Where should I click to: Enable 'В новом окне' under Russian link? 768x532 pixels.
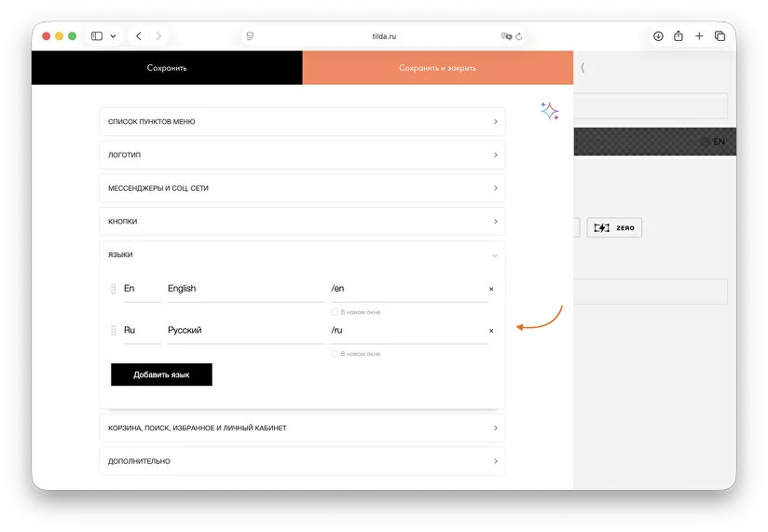click(x=335, y=354)
